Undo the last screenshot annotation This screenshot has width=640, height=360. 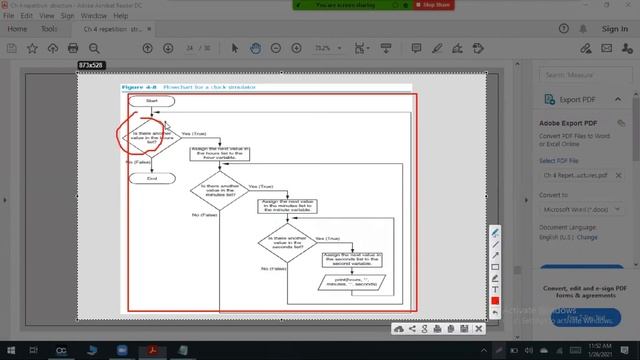point(495,313)
